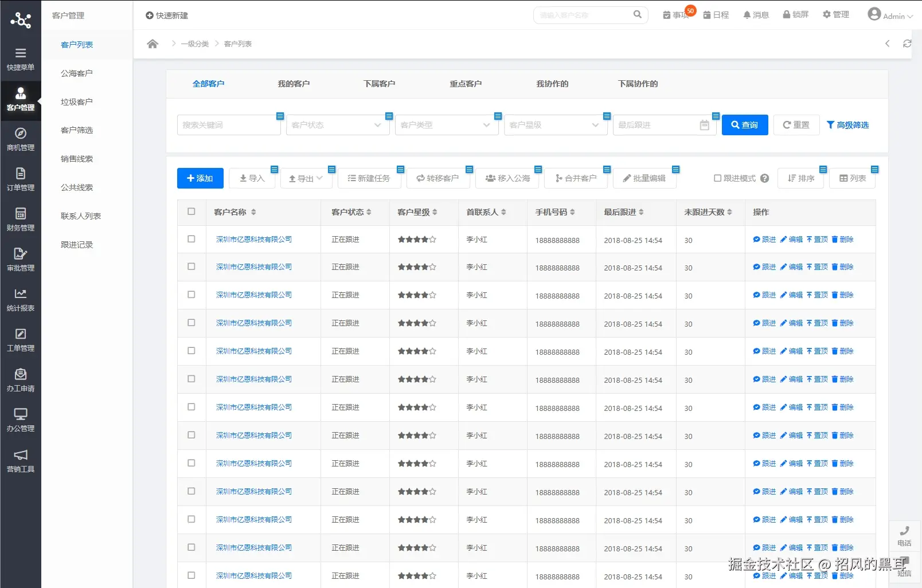This screenshot has height=588, width=922.
Task: Open 办公管理 monitor icon in sidebar
Action: click(21, 414)
